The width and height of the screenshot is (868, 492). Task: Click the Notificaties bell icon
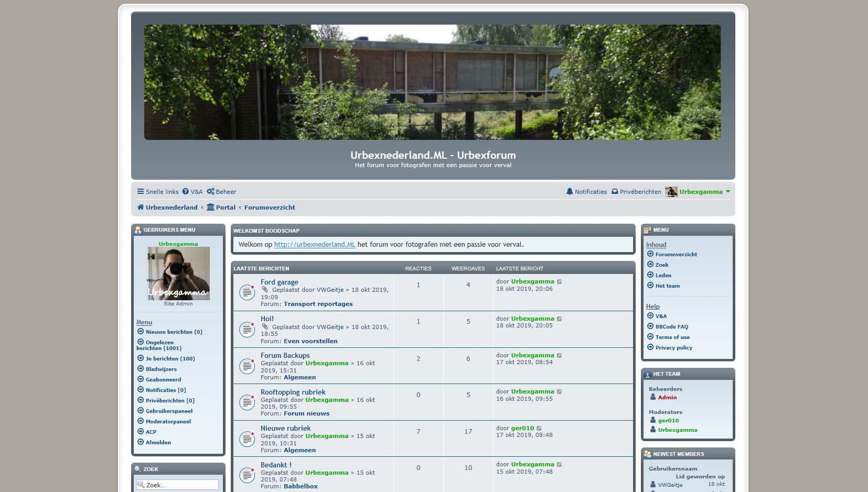coord(570,192)
